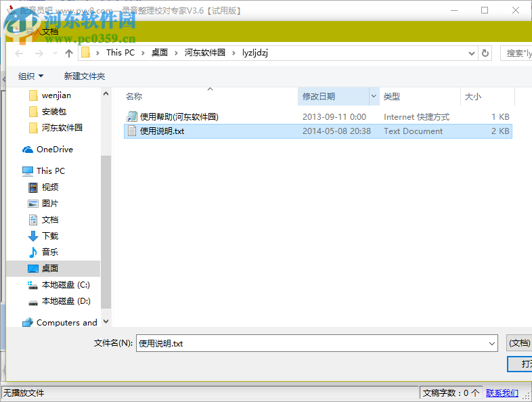Screen dimensions: 532x402
Task: Click the 视频 film icon
Action: 33,187
